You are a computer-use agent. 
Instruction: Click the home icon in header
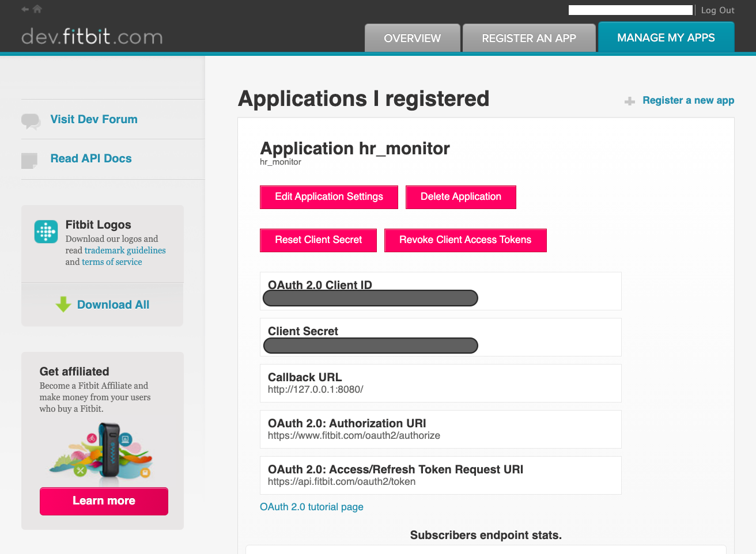coord(37,9)
